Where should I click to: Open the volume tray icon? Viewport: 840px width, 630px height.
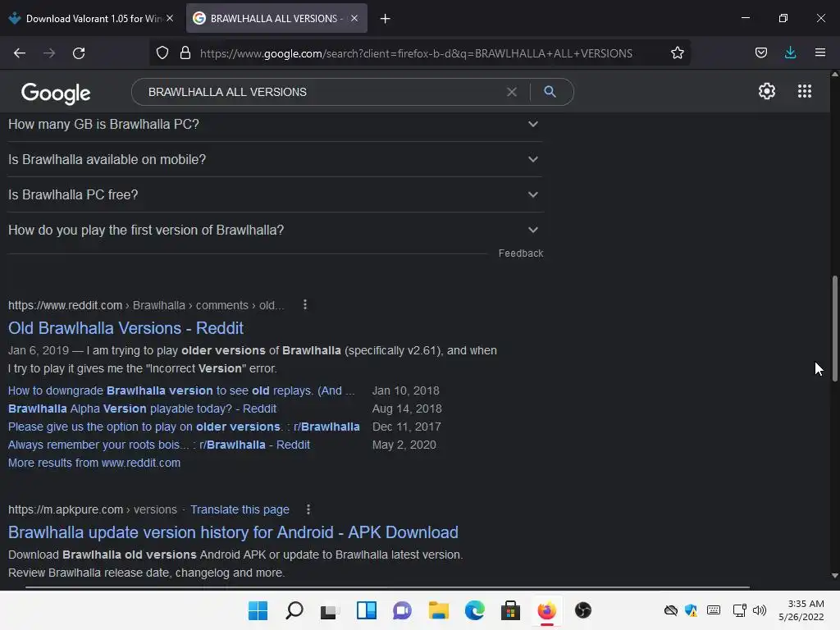pyautogui.click(x=760, y=610)
